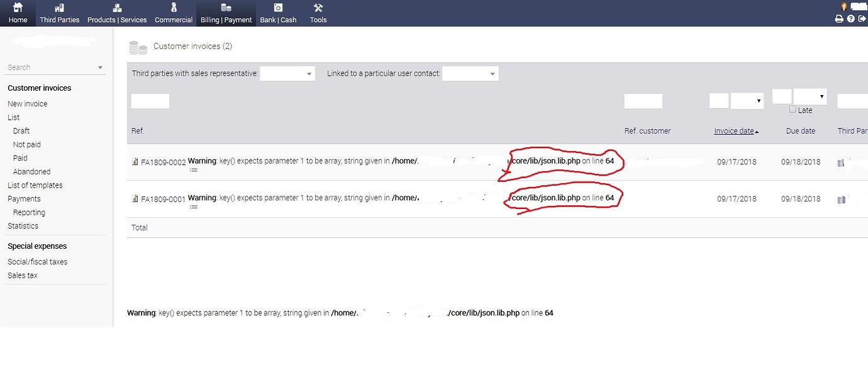Open the sales representative dropdown
The height and width of the screenshot is (379, 868).
click(x=287, y=73)
